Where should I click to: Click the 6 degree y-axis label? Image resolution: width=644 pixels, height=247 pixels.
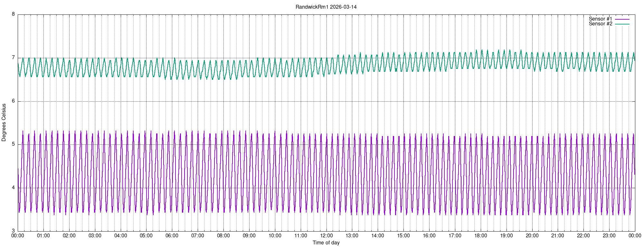click(13, 101)
